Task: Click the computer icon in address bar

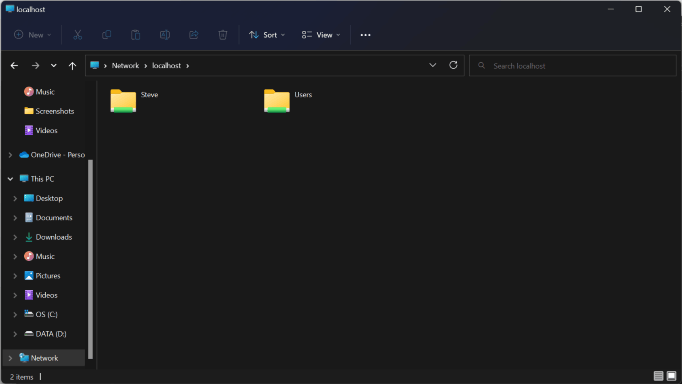Action: coord(94,65)
